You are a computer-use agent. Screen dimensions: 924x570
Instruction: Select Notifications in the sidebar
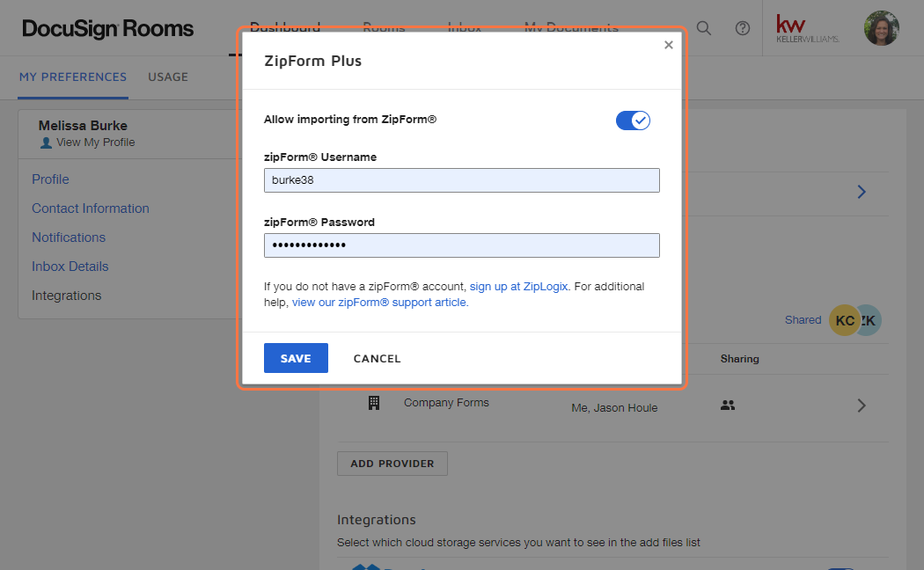(x=69, y=237)
